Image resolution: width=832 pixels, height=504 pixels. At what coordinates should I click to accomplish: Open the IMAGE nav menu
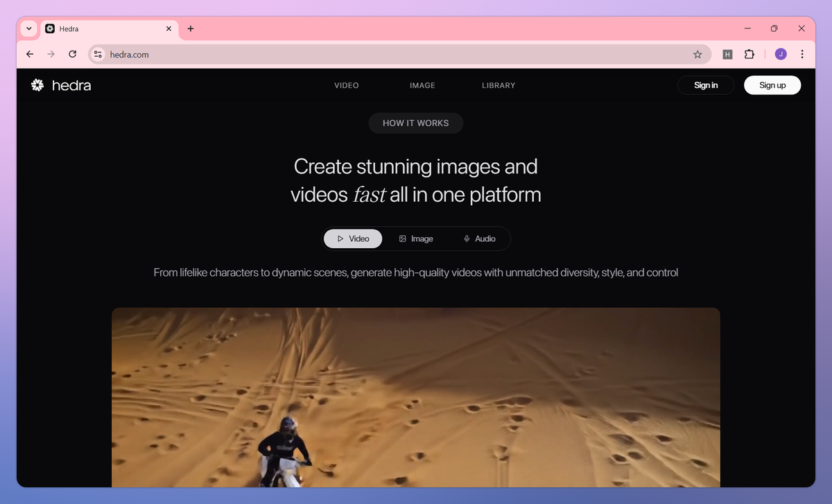coord(422,85)
